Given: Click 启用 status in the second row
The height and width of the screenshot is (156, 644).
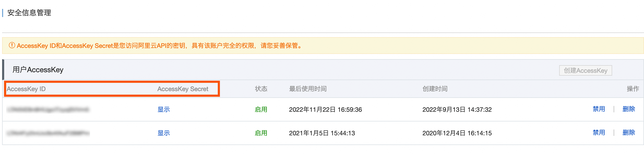Looking at the screenshot, I should (261, 133).
